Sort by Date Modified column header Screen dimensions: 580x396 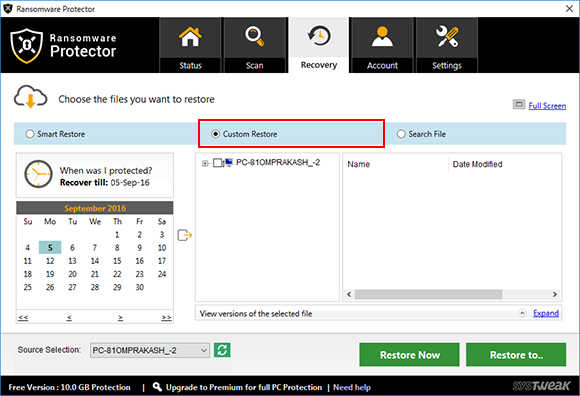tap(478, 164)
